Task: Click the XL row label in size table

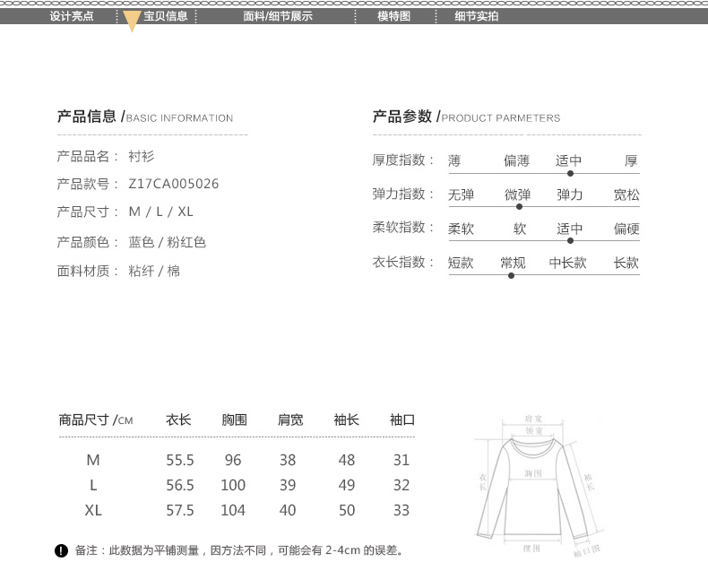Action: [93, 510]
